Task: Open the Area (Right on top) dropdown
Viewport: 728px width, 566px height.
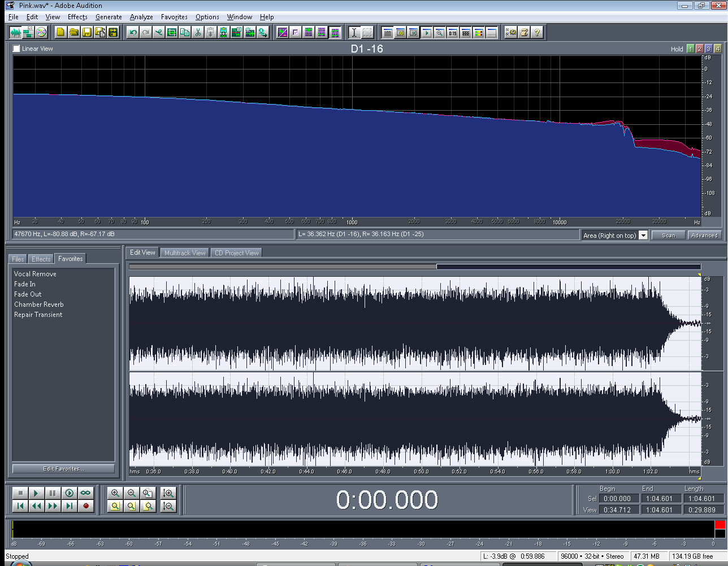Action: [643, 236]
